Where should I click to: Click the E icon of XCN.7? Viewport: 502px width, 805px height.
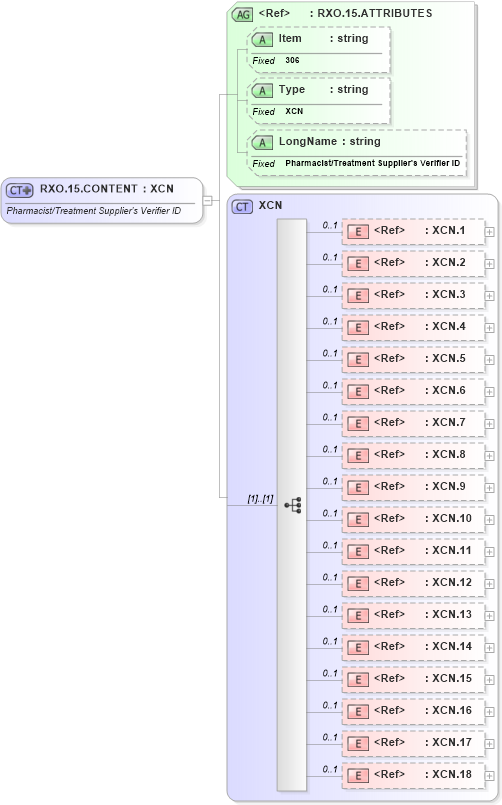[358, 424]
